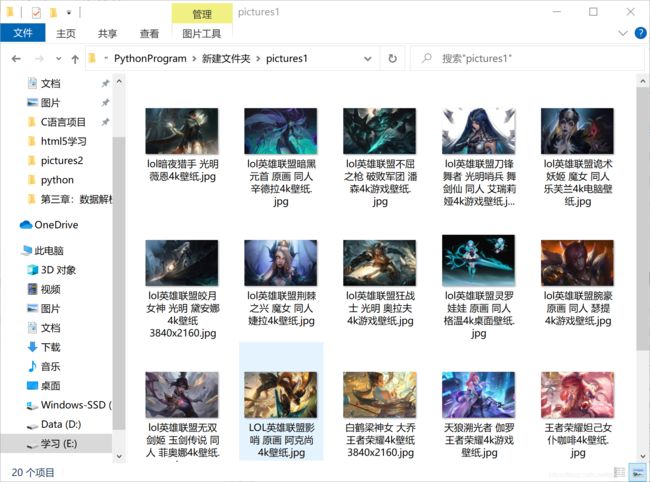Open 3D 对象 in the sidebar
Image resolution: width=650 pixels, height=482 pixels.
pos(58,270)
